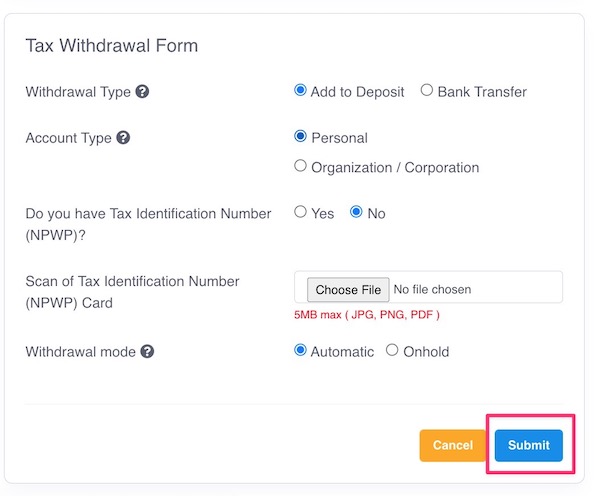Click the Tax Withdrawal Form heading

(112, 46)
